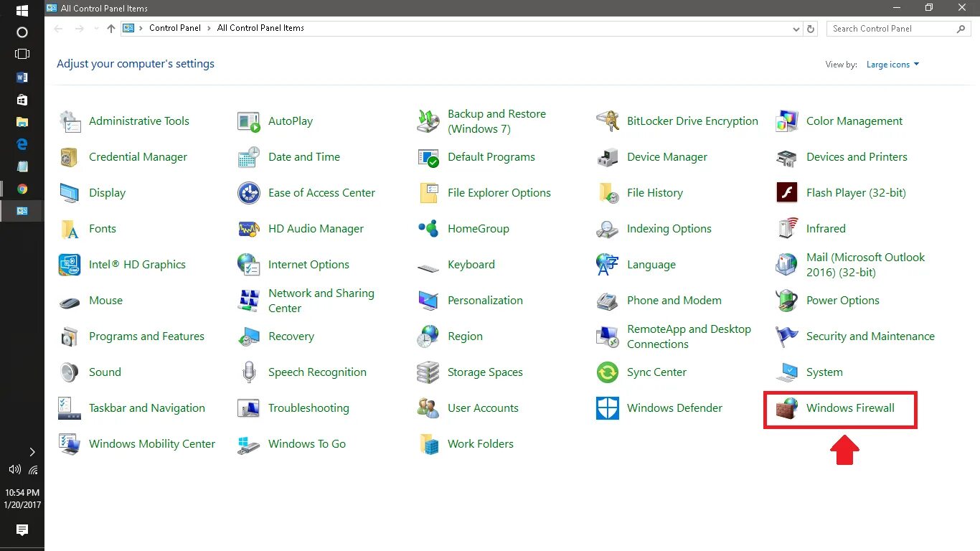The width and height of the screenshot is (980, 551).
Task: Open Action Center notification icon
Action: (x=22, y=530)
